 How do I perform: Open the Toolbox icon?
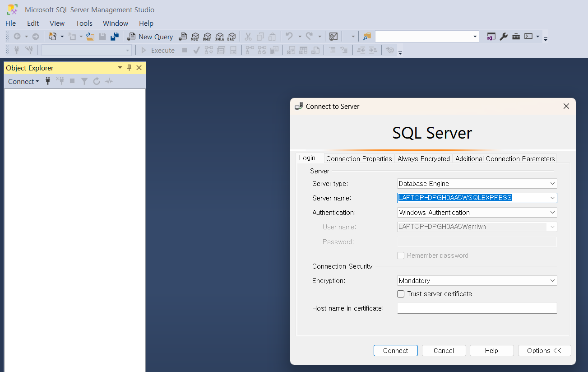point(516,37)
